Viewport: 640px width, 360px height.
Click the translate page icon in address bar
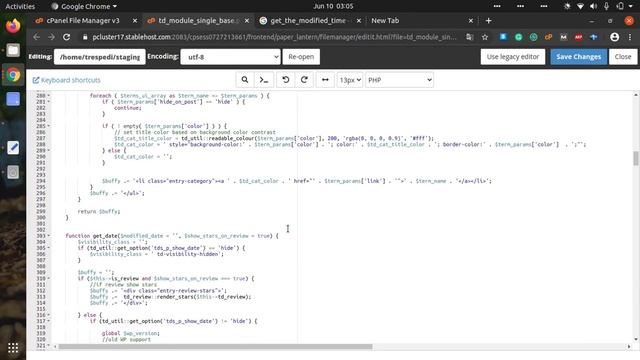(x=470, y=37)
